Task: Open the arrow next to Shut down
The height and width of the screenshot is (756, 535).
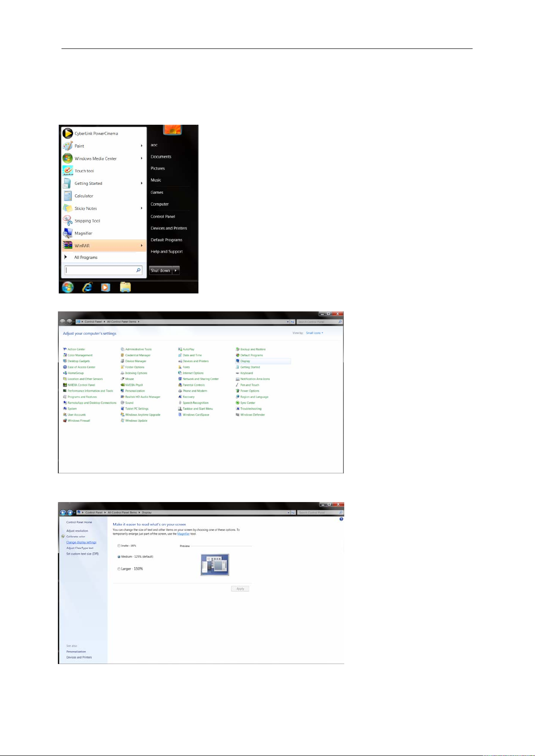Action: coord(176,271)
